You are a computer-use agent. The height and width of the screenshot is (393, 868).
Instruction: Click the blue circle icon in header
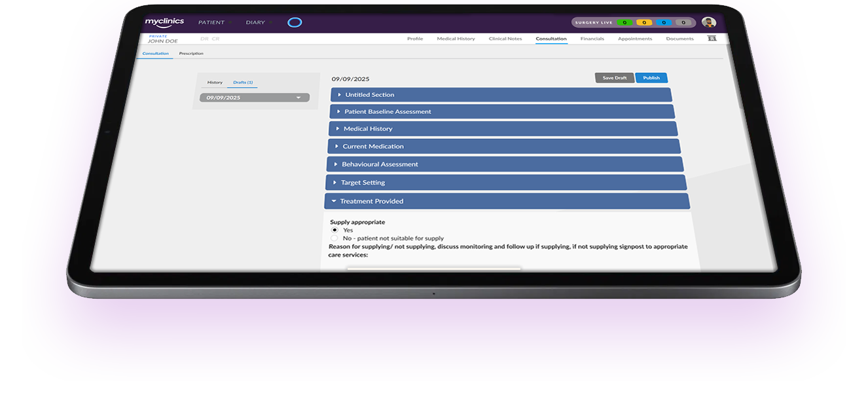point(295,22)
